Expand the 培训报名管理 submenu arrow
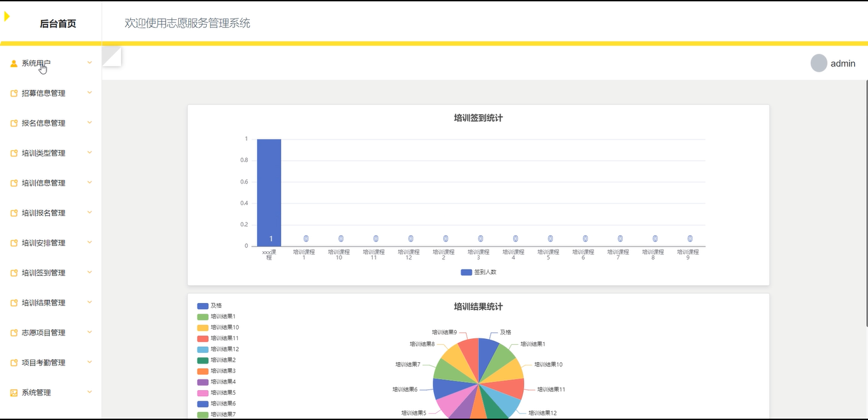 [90, 213]
